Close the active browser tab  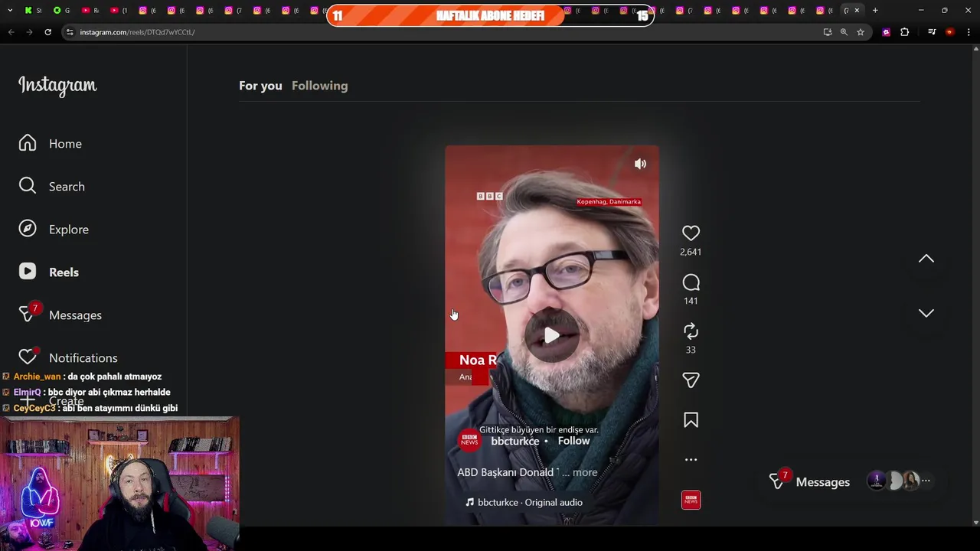click(x=857, y=11)
